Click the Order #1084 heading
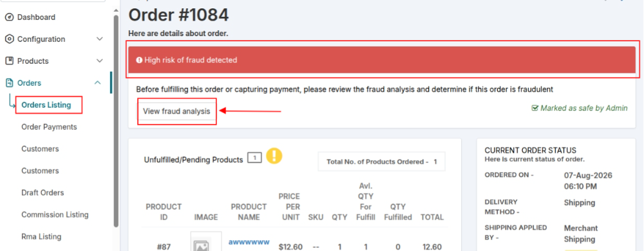644x251 pixels. pos(178,15)
